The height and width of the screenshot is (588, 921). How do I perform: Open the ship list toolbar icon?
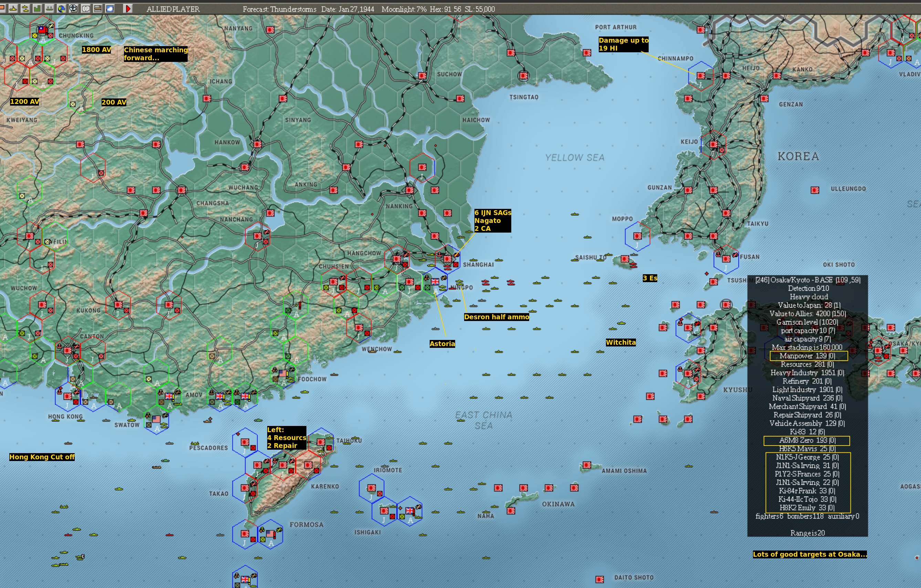[49, 8]
